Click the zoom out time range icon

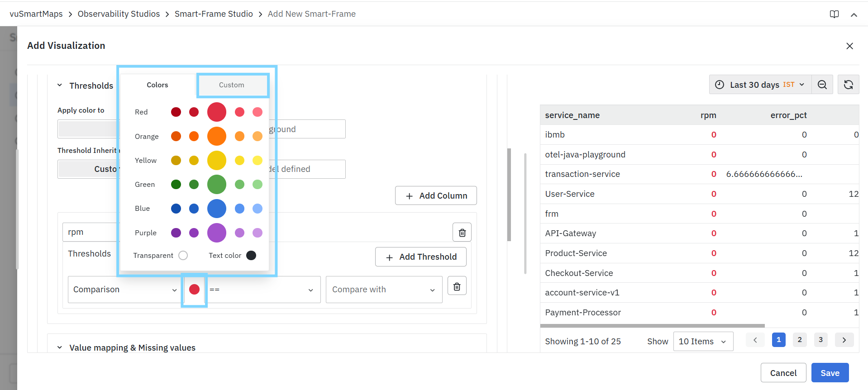822,85
